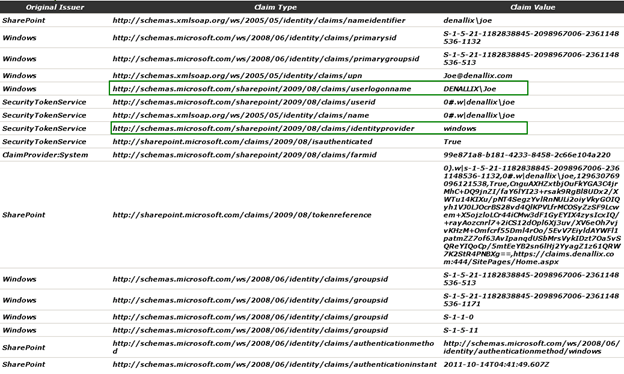Select the claim value denallix\joe in nameidentifier row
The image size is (624, 374).
click(468, 20)
